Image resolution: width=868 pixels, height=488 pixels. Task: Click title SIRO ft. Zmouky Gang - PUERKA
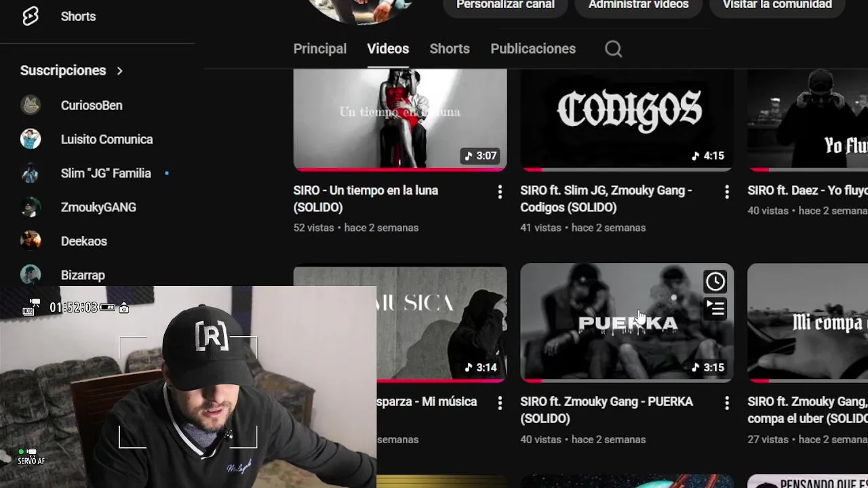pos(606,410)
